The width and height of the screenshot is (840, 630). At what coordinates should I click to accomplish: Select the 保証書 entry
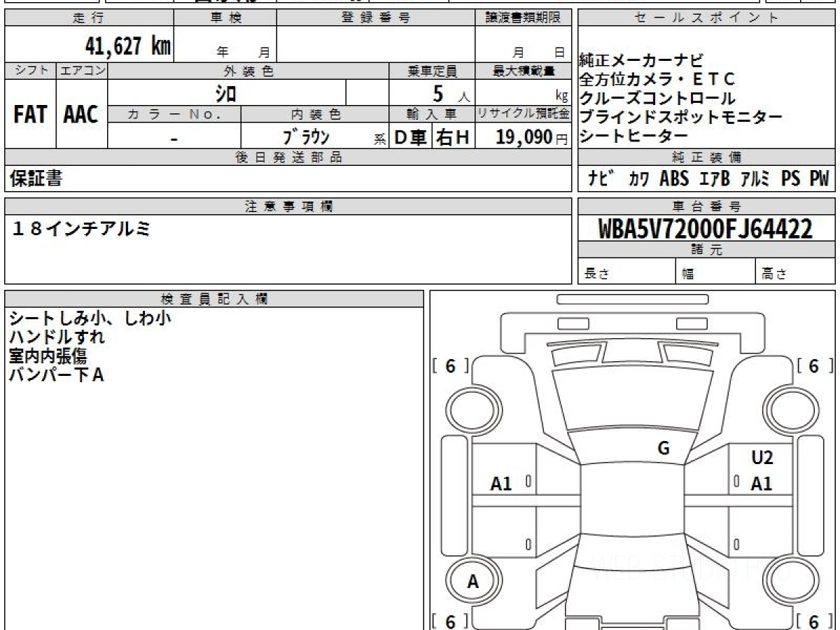tap(36, 178)
